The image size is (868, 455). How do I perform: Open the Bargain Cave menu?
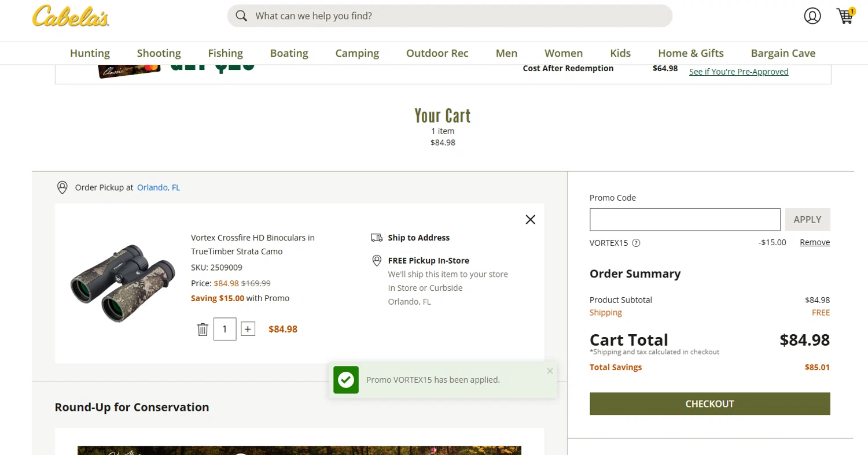point(783,53)
